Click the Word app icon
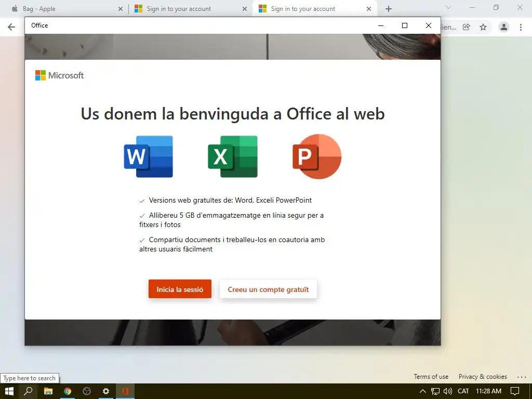 [148, 156]
